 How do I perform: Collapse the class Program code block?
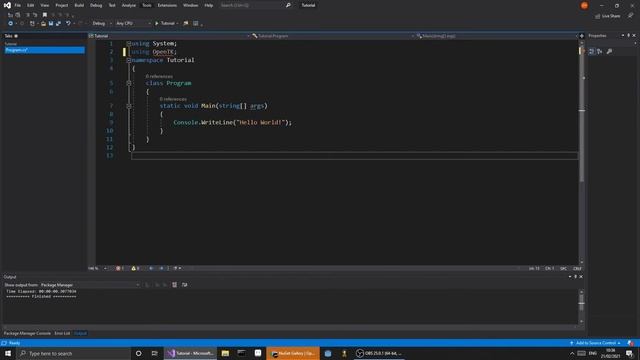click(x=129, y=83)
